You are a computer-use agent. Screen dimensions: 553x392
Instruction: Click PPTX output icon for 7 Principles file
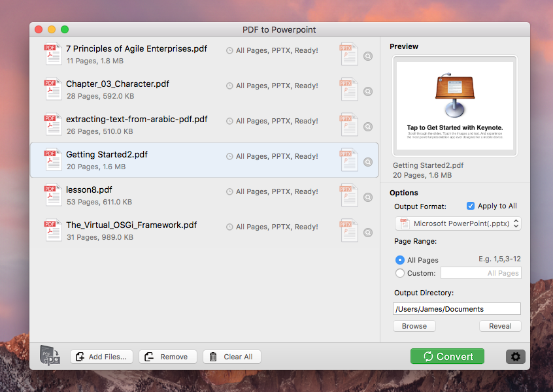(x=349, y=54)
